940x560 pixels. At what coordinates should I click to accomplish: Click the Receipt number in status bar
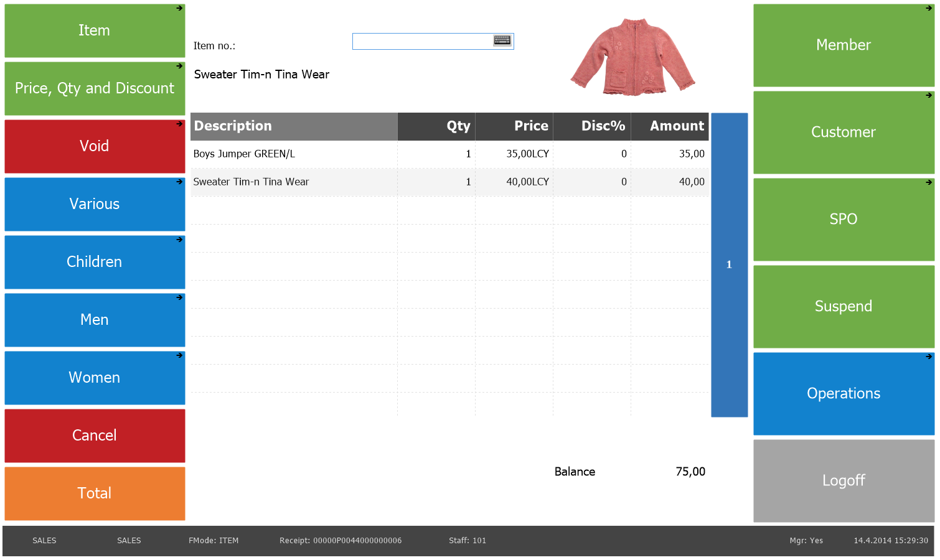pos(341,541)
